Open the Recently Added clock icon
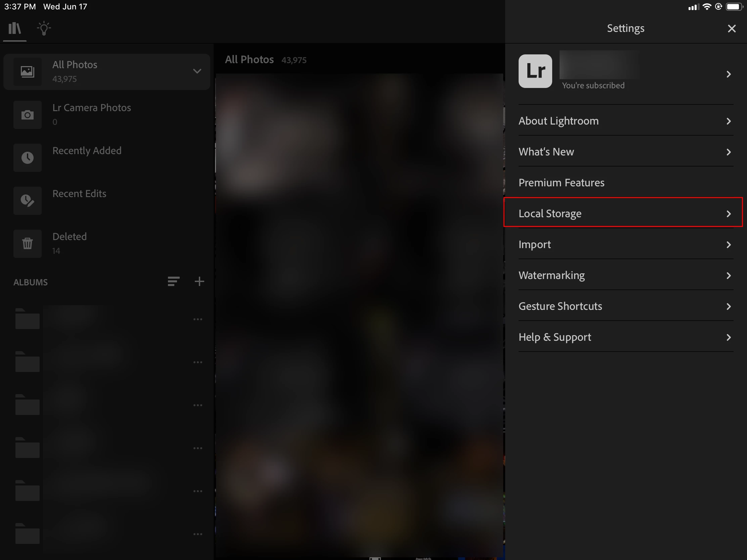Screen dimensions: 747x560 click(27, 158)
